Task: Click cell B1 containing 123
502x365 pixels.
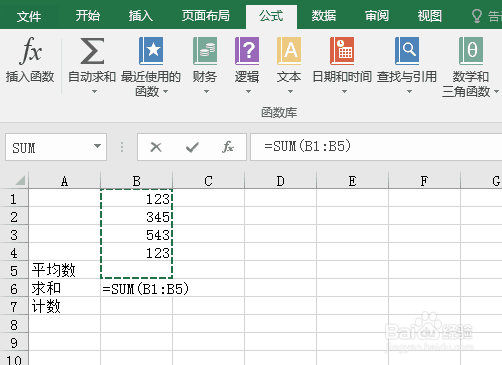Action: 137,199
